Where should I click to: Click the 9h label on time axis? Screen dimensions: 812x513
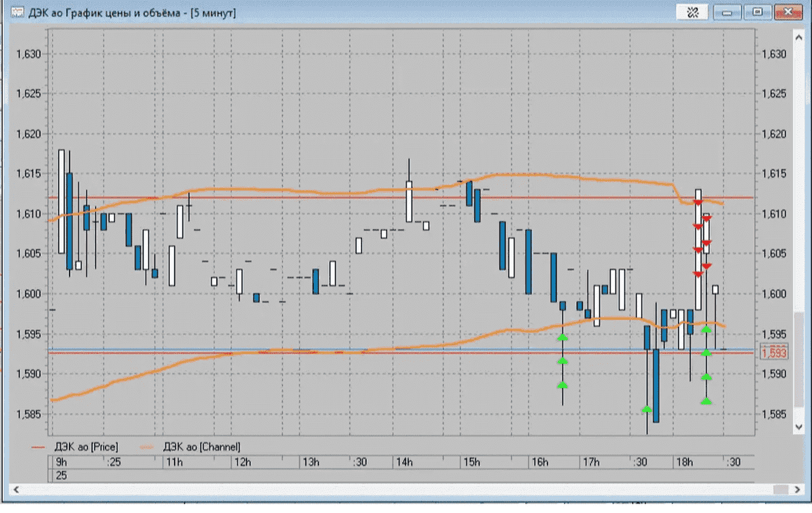pos(61,463)
